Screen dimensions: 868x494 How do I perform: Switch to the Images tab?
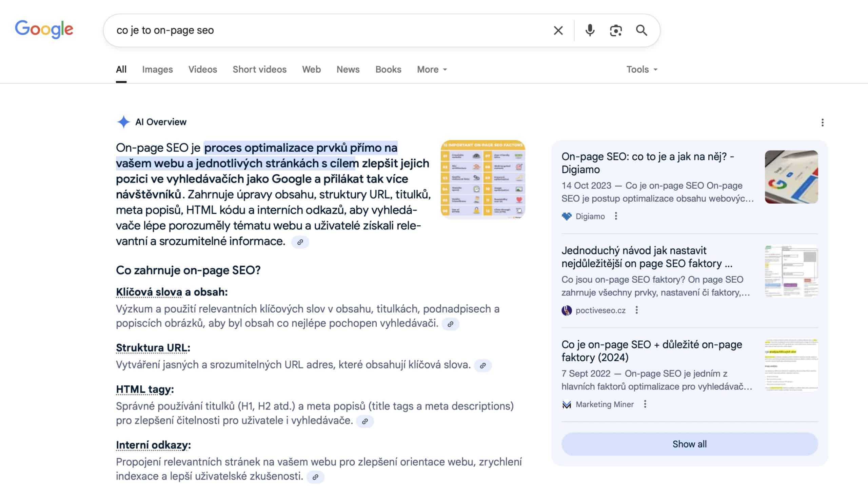click(x=157, y=70)
